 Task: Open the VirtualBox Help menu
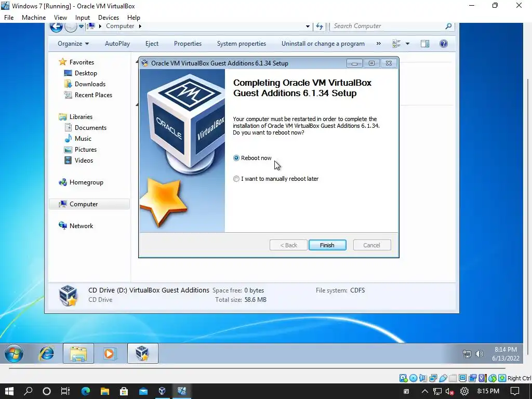point(134,18)
